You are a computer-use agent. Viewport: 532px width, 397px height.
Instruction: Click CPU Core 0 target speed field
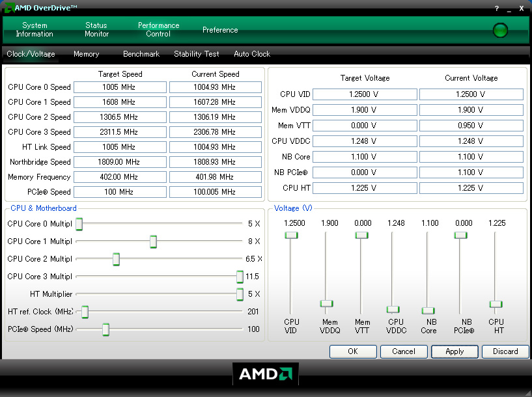(x=120, y=87)
